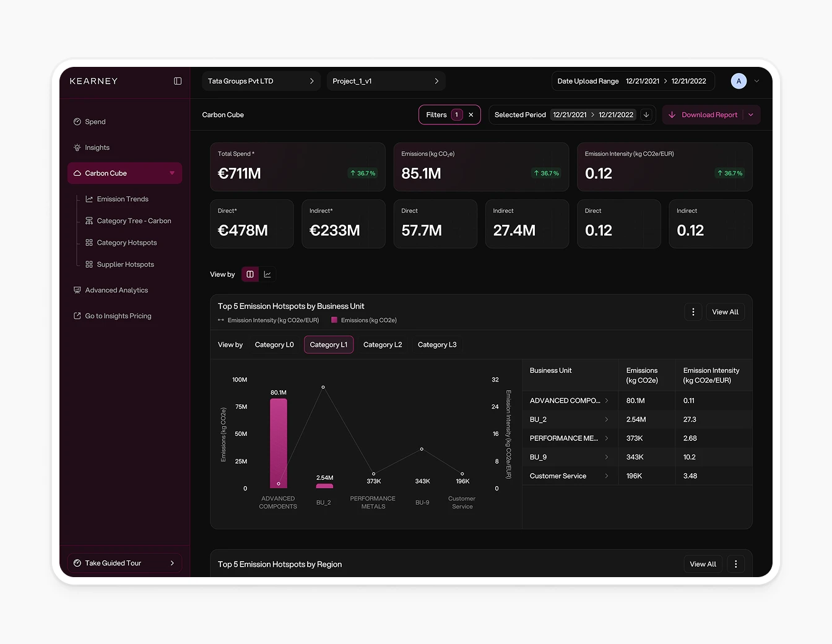Expand the Tata Groups Pvt LTD selector
The height and width of the screenshot is (644, 832).
261,80
